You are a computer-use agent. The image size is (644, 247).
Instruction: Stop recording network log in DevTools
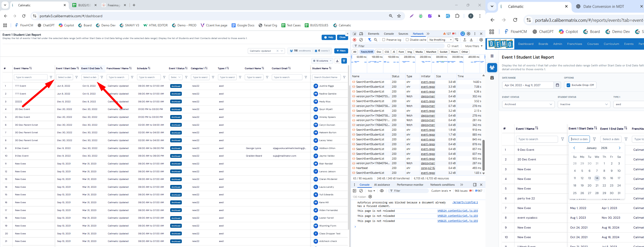[x=354, y=40]
